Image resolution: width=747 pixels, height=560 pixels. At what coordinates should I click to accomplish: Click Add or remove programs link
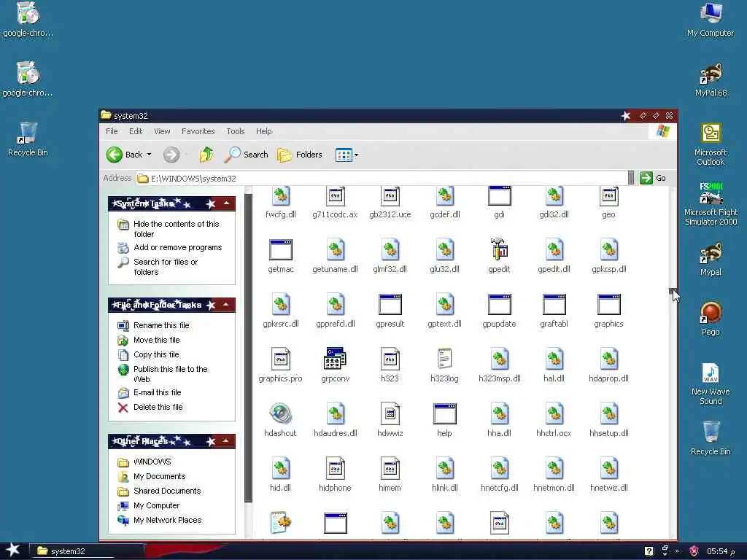pyautogui.click(x=178, y=248)
